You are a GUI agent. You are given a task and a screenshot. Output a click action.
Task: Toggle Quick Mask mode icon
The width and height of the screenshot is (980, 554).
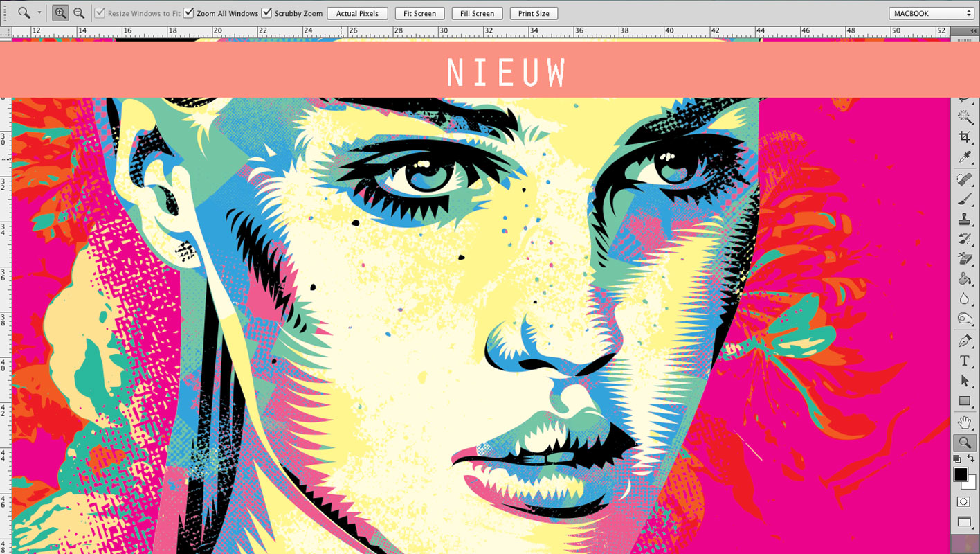[x=964, y=501]
